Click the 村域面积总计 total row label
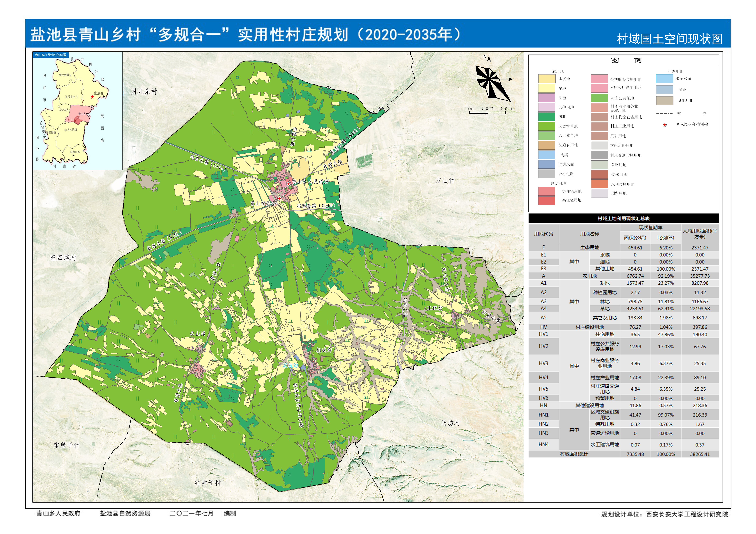The width and height of the screenshot is (756, 534). tap(574, 454)
